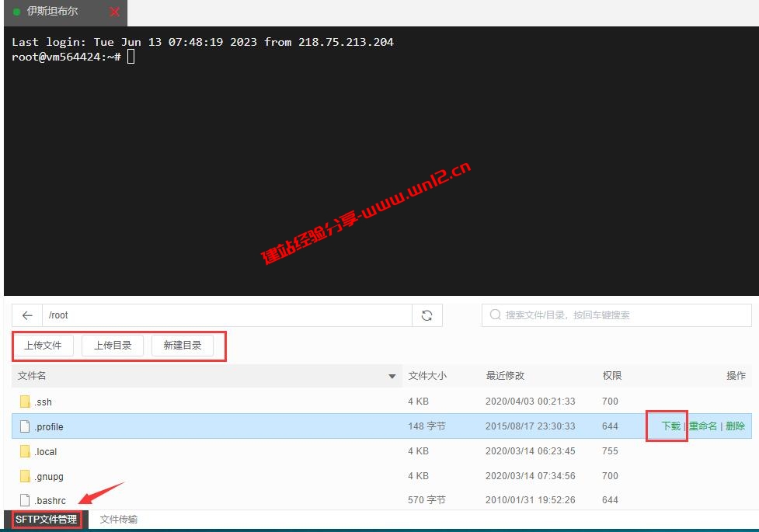Click the back arrow in the file manager
The width and height of the screenshot is (759, 532).
(x=26, y=315)
